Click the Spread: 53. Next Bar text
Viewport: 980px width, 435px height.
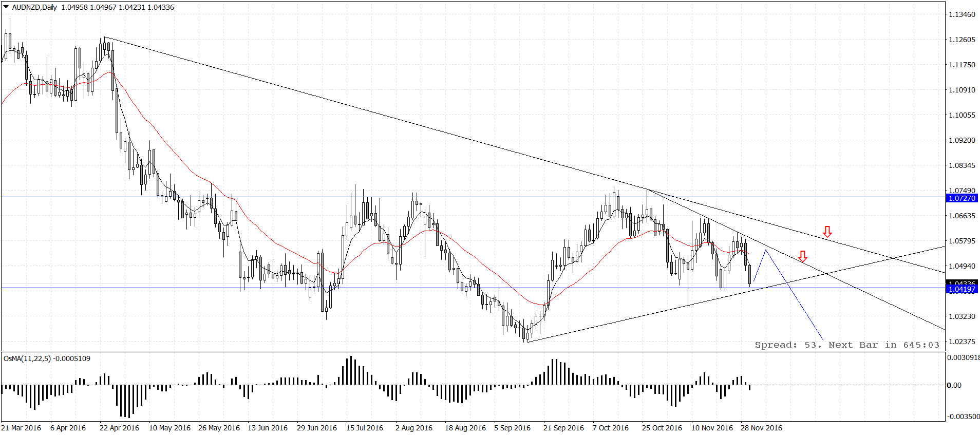click(847, 345)
